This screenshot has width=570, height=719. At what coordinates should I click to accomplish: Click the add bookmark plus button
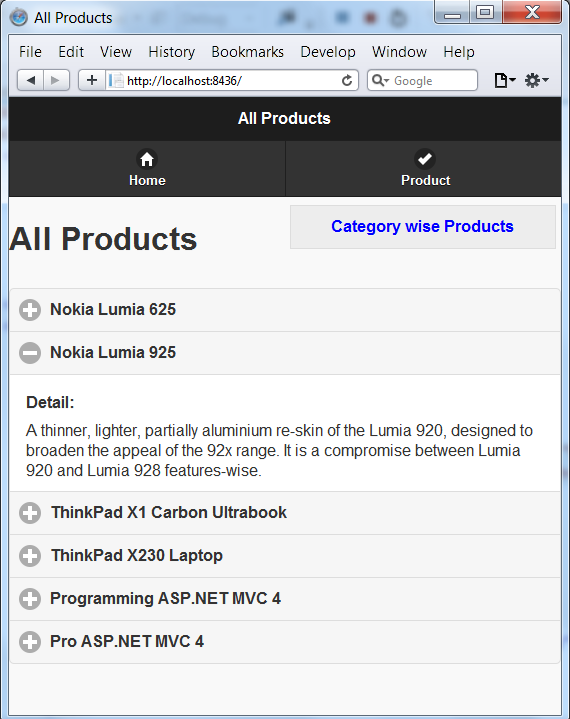coord(92,81)
